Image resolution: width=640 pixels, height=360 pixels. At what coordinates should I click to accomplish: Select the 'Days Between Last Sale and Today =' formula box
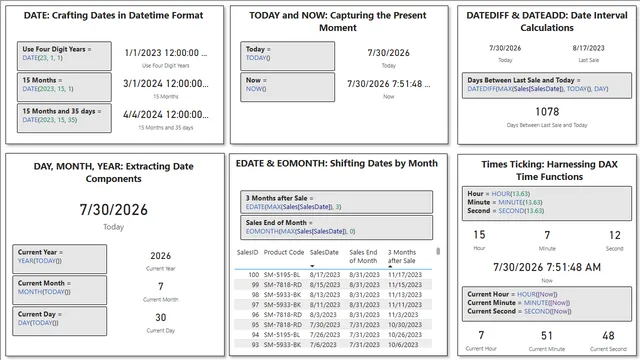click(547, 85)
